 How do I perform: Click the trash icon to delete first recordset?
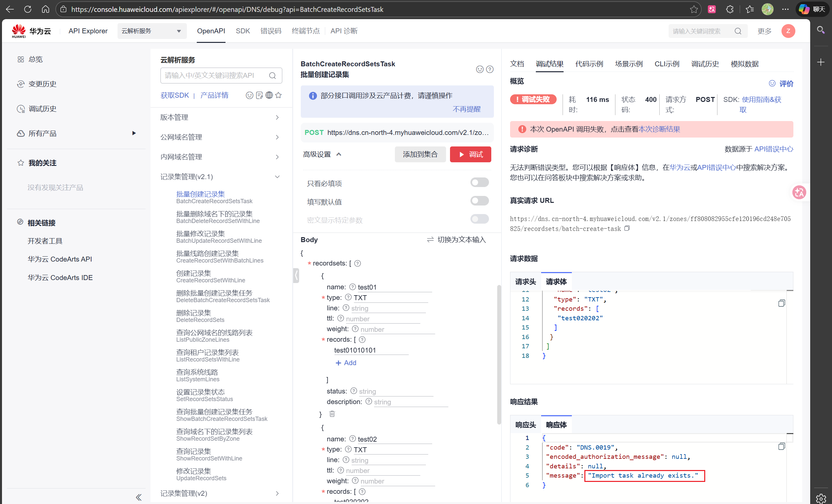coord(332,414)
